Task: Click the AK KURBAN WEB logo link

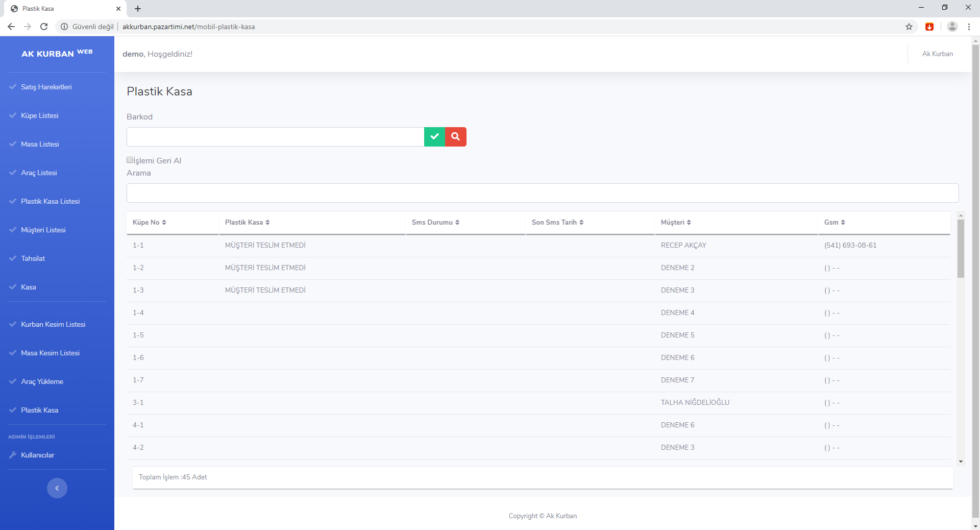Action: [57, 53]
